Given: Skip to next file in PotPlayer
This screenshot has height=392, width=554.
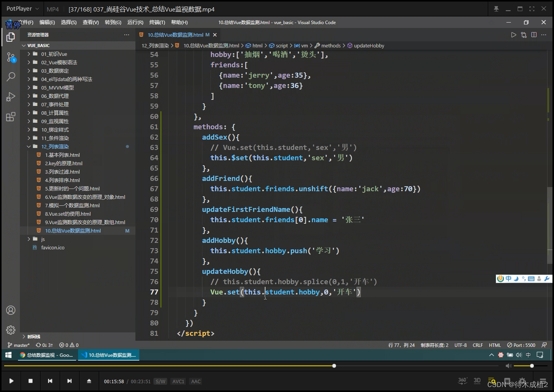Looking at the screenshot, I should [69, 381].
